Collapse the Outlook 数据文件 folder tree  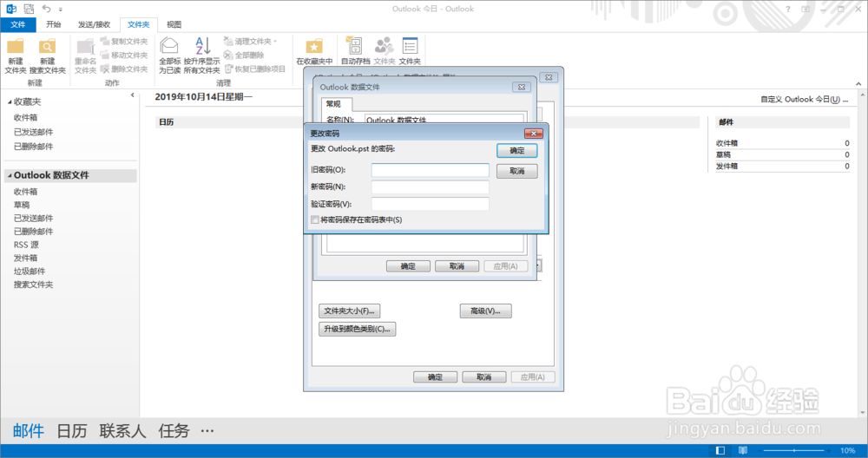[x=10, y=175]
